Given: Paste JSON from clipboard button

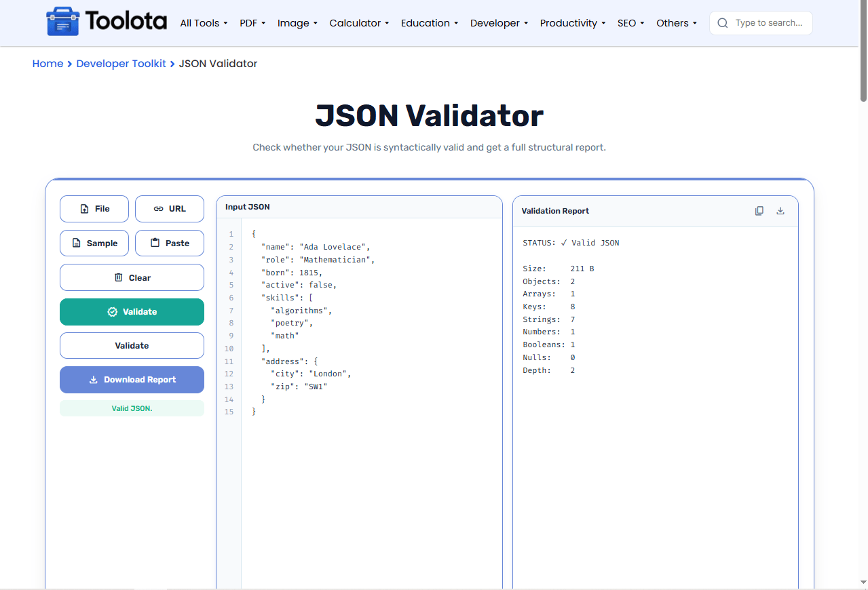Looking at the screenshot, I should click(x=170, y=243).
